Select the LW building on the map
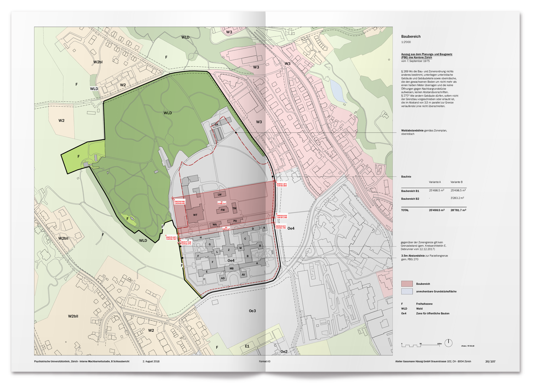 pyautogui.click(x=220, y=195)
